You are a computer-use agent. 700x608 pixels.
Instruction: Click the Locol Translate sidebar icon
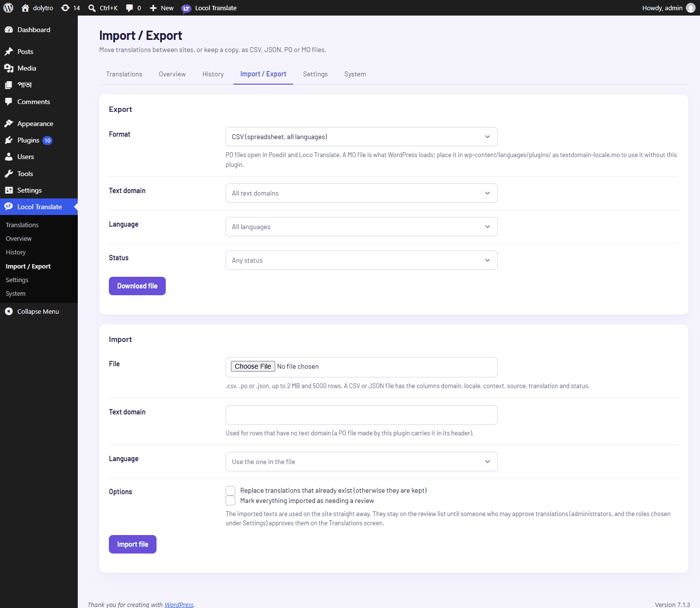click(x=9, y=207)
